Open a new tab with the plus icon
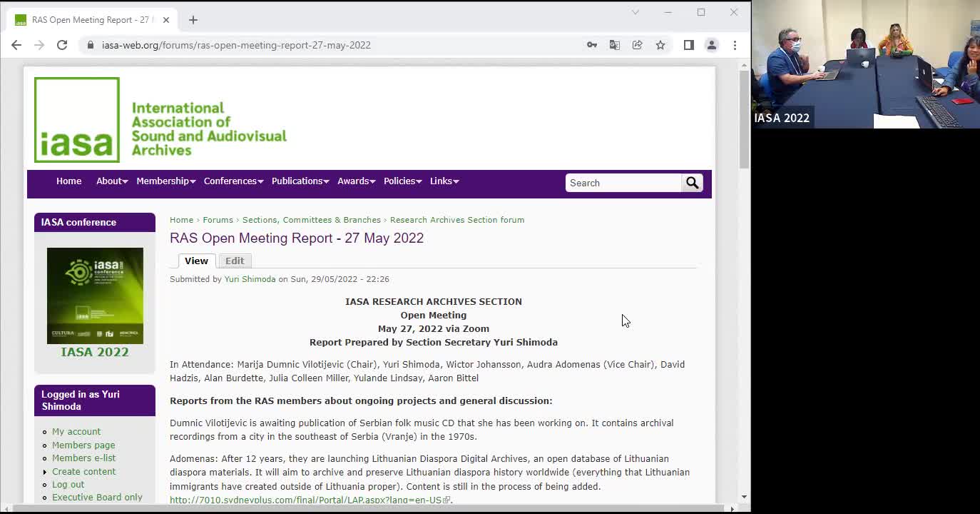Screen dimensions: 980x514 tap(193, 20)
